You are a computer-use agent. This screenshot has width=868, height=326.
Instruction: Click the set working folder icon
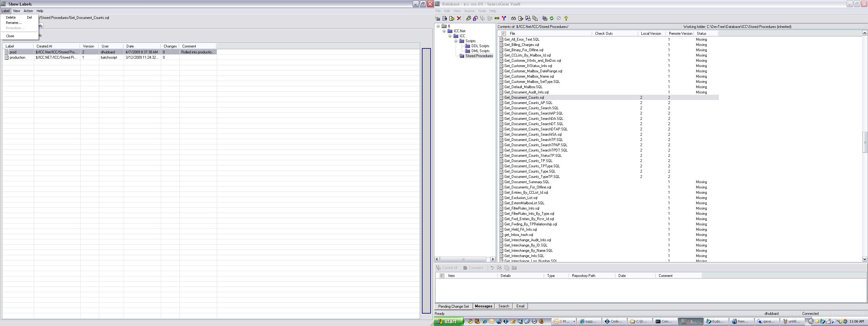(x=545, y=19)
